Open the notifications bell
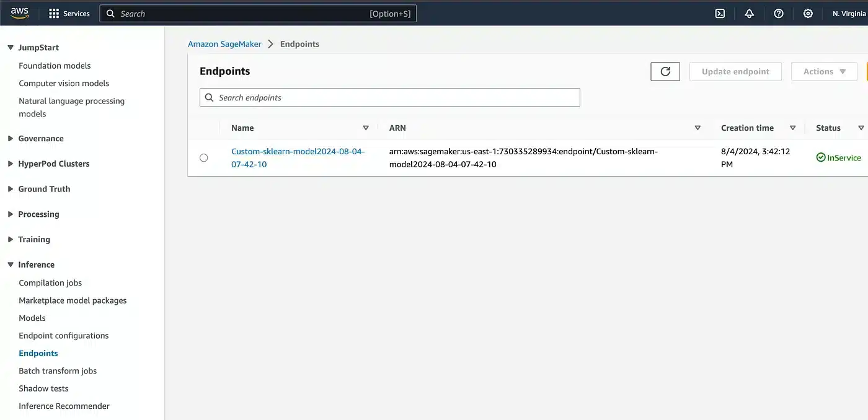Screen dimensions: 868x420 tap(749, 14)
